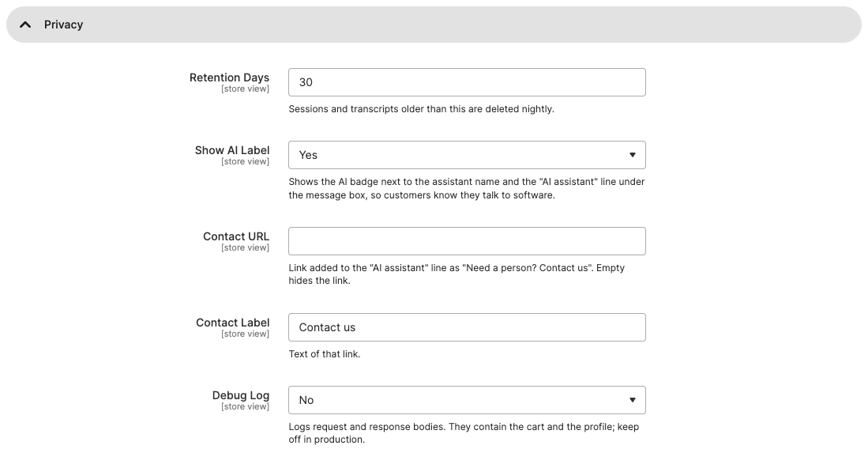Click the 'Need a person? Contact us' hint text

click(457, 274)
